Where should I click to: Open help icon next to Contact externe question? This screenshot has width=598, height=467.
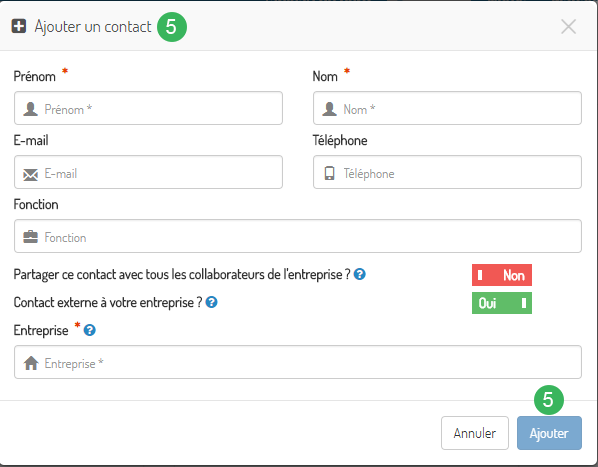click(x=211, y=302)
